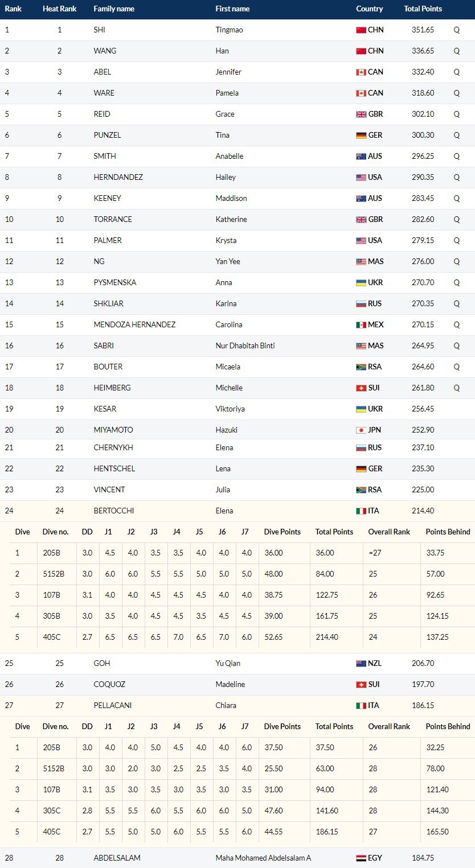Screen dimensions: 475x868
Task: Click the Japan flag beside MIYAMOTO Hazuki
Action: 361,430
